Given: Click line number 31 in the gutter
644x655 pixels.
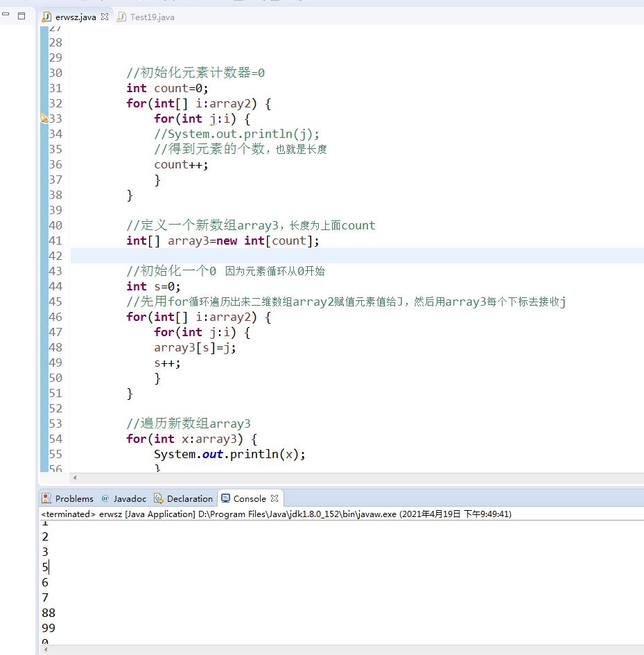Looking at the screenshot, I should (55, 88).
